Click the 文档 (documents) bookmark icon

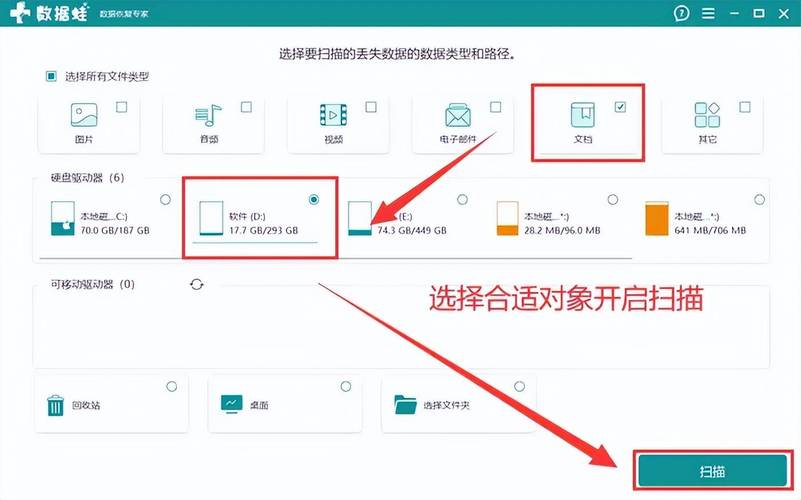pos(583,114)
